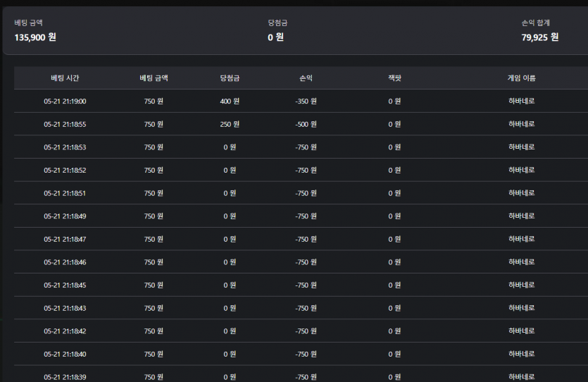Image resolution: width=588 pixels, height=382 pixels.
Task: Select the row timestamp 05-21 21:19:00
Action: [65, 101]
